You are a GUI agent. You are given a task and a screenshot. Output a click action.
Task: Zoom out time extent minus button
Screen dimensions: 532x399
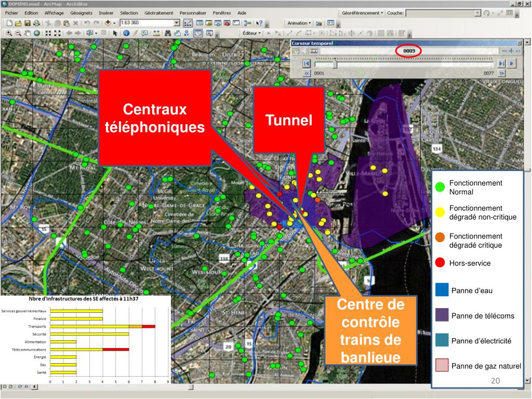click(x=504, y=51)
